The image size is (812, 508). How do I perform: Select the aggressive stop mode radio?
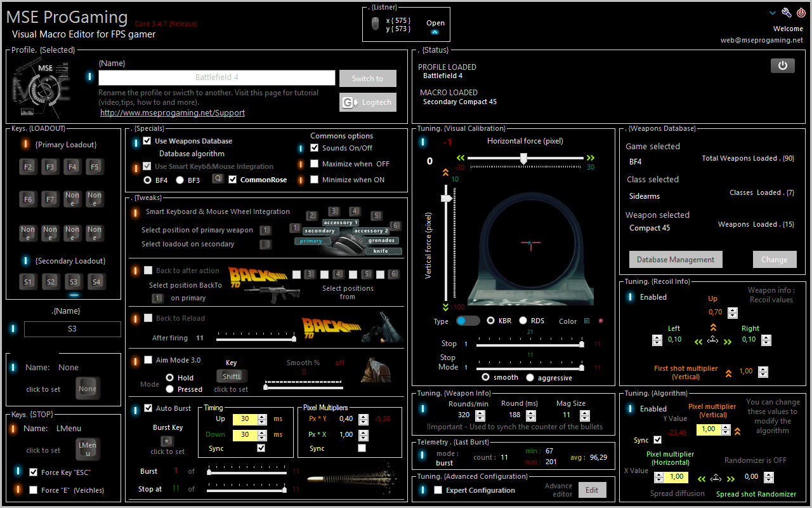click(530, 378)
